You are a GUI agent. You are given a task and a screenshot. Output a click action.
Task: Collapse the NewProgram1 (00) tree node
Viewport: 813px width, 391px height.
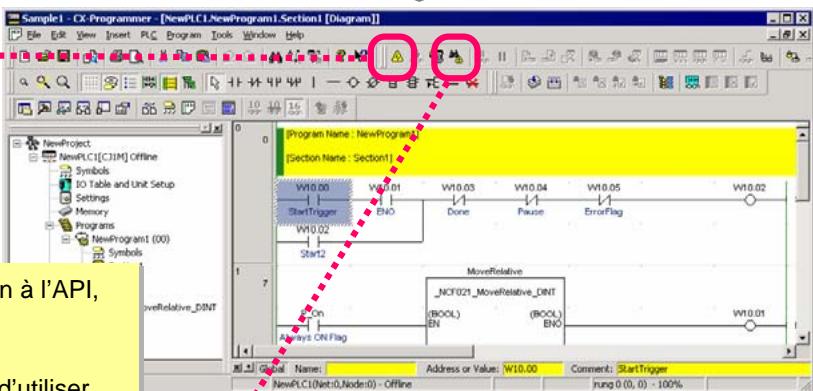[66, 239]
